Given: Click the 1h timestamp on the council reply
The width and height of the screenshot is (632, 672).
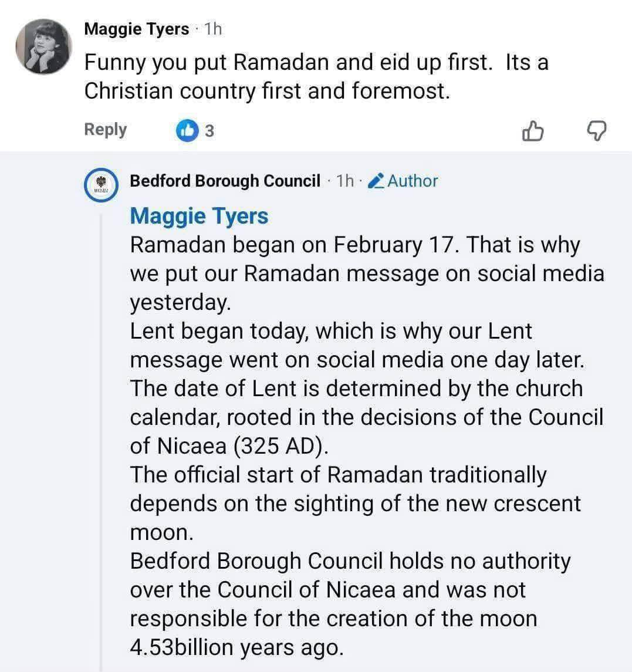Looking at the screenshot, I should tap(345, 181).
